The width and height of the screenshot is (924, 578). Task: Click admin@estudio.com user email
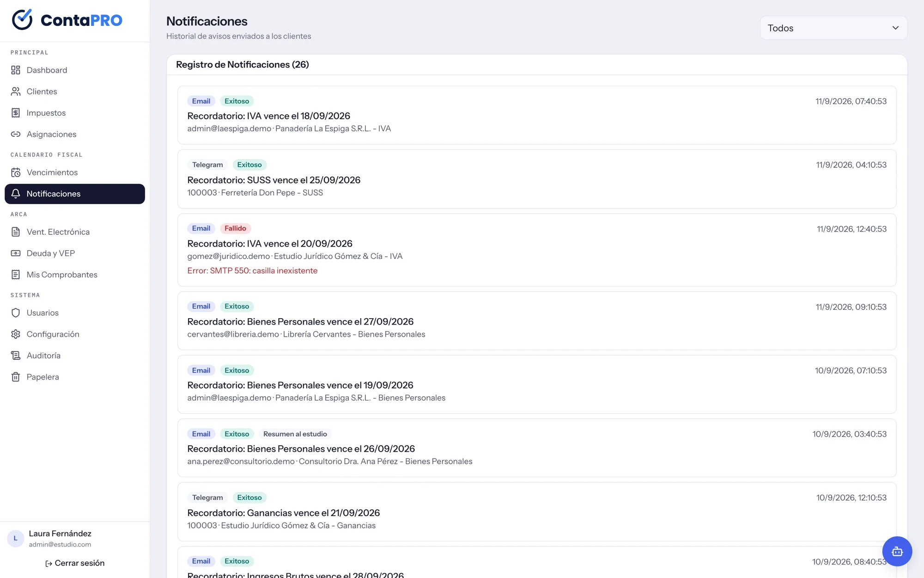click(60, 545)
